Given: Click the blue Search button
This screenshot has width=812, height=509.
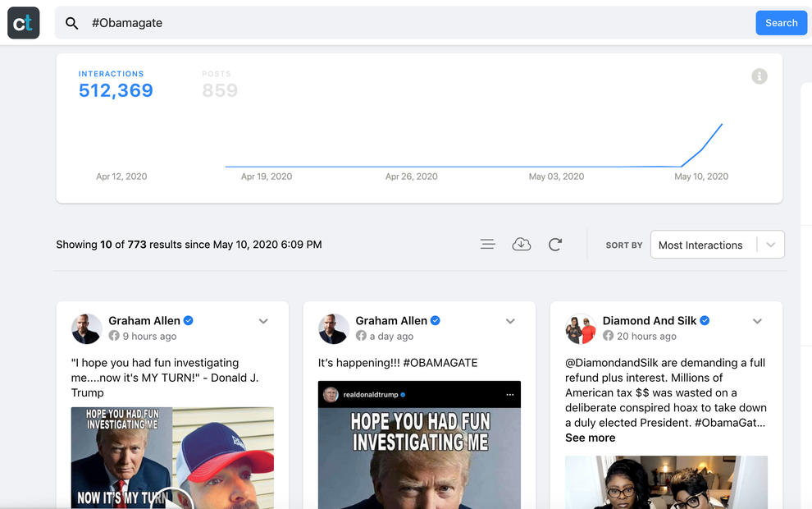Looking at the screenshot, I should [x=781, y=23].
